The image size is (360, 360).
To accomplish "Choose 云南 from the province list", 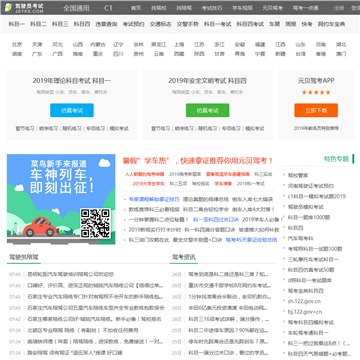I will [159, 54].
